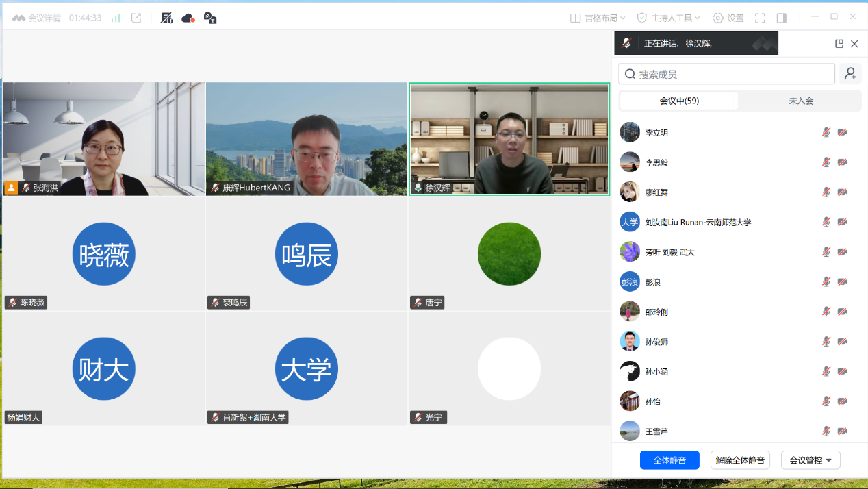Click the 全体静音 mute all button
The width and height of the screenshot is (868, 489).
[x=669, y=460]
